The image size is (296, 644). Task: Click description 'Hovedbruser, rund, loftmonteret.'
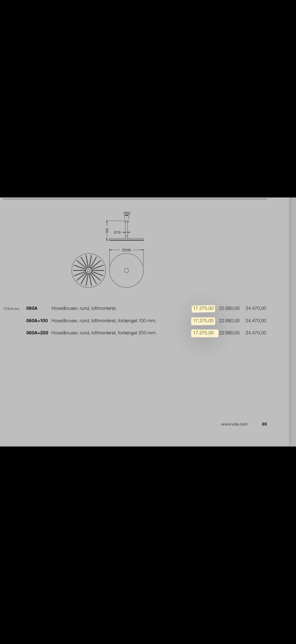coord(84,308)
